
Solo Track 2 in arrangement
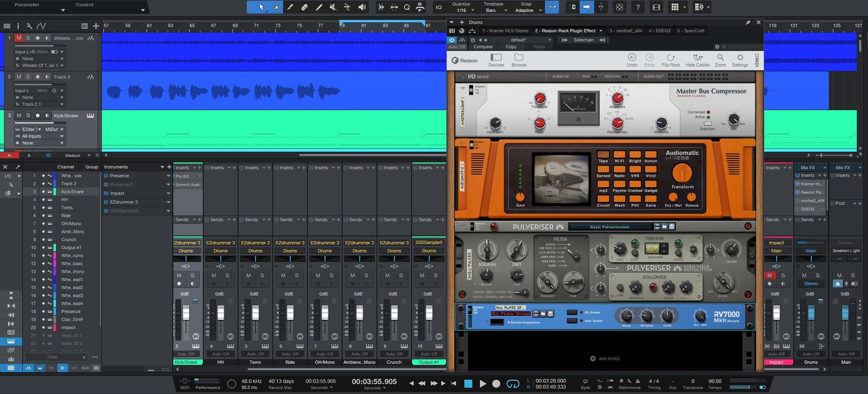pos(28,77)
